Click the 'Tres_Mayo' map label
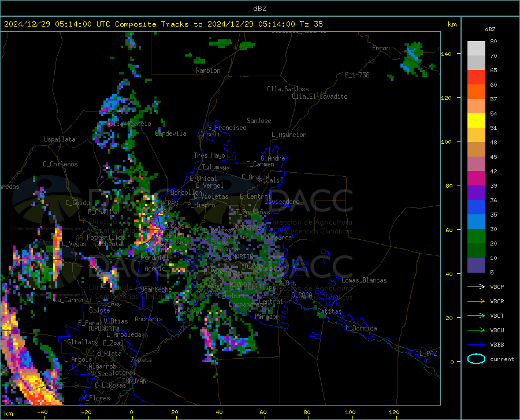520x420 pixels. pyautogui.click(x=209, y=155)
